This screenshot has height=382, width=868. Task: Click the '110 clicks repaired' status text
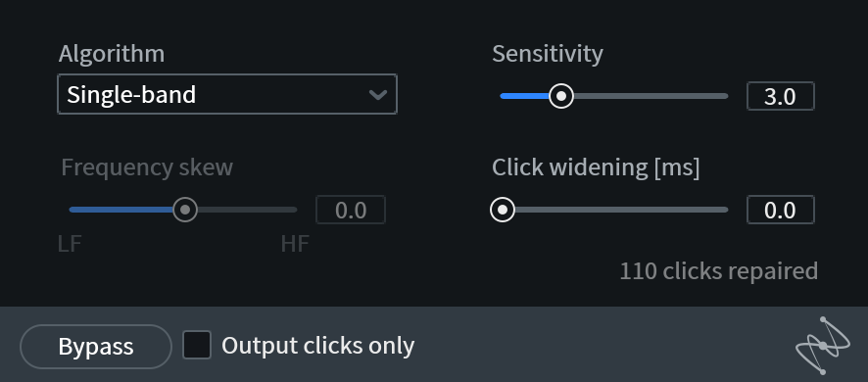pyautogui.click(x=718, y=271)
